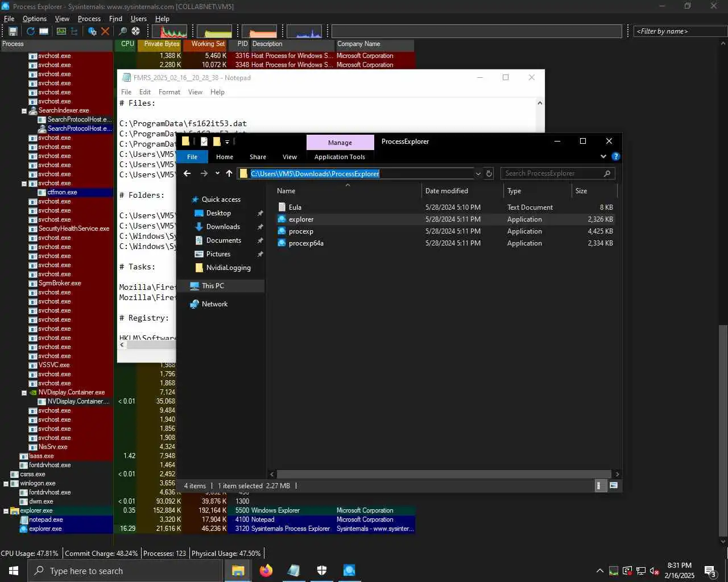Open the Customize Quick Access Toolbar dropdown
Screen dimensions: 728x582
(x=227, y=142)
